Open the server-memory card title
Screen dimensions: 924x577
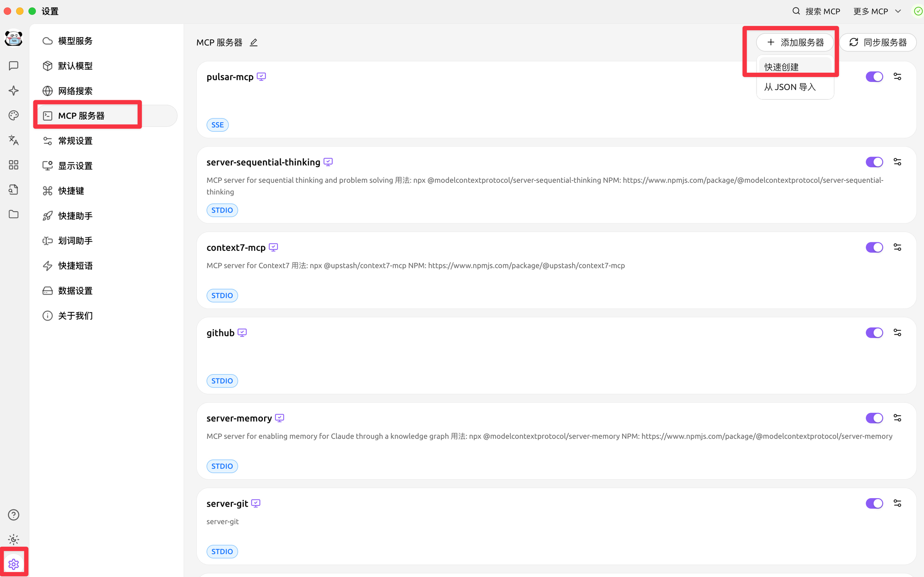(239, 419)
